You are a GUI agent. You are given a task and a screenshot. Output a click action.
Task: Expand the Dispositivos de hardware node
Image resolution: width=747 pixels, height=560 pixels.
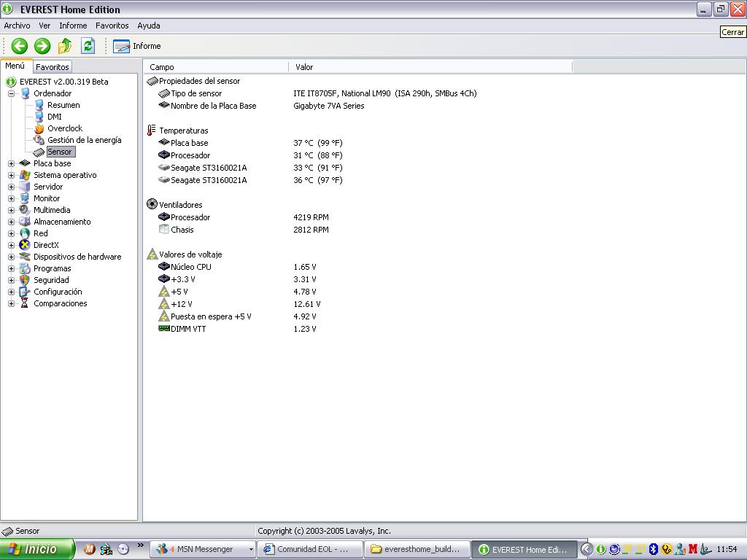(x=11, y=257)
